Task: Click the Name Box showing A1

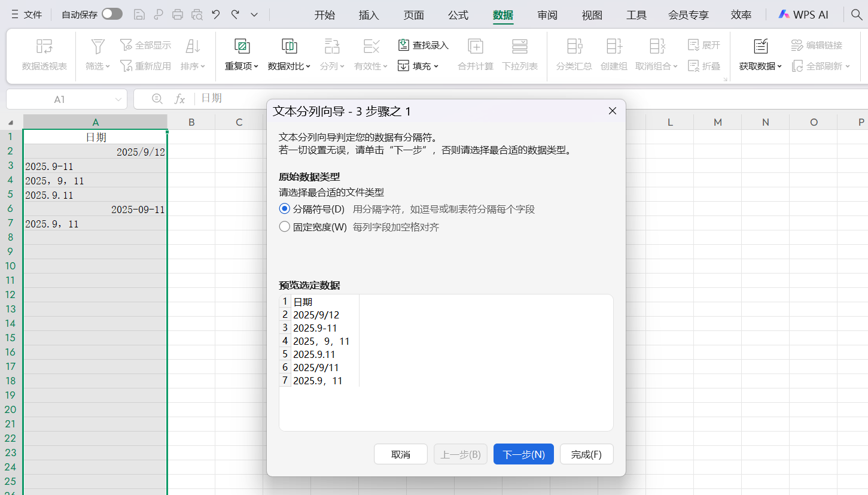Action: pos(60,99)
